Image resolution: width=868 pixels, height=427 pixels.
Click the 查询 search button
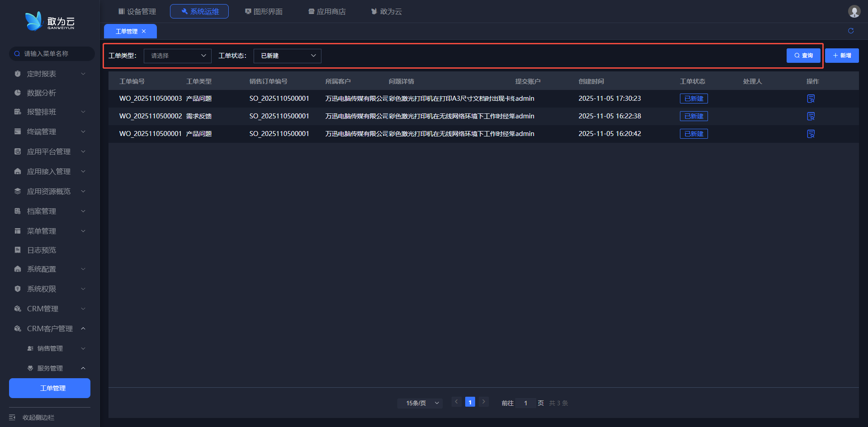click(x=803, y=56)
